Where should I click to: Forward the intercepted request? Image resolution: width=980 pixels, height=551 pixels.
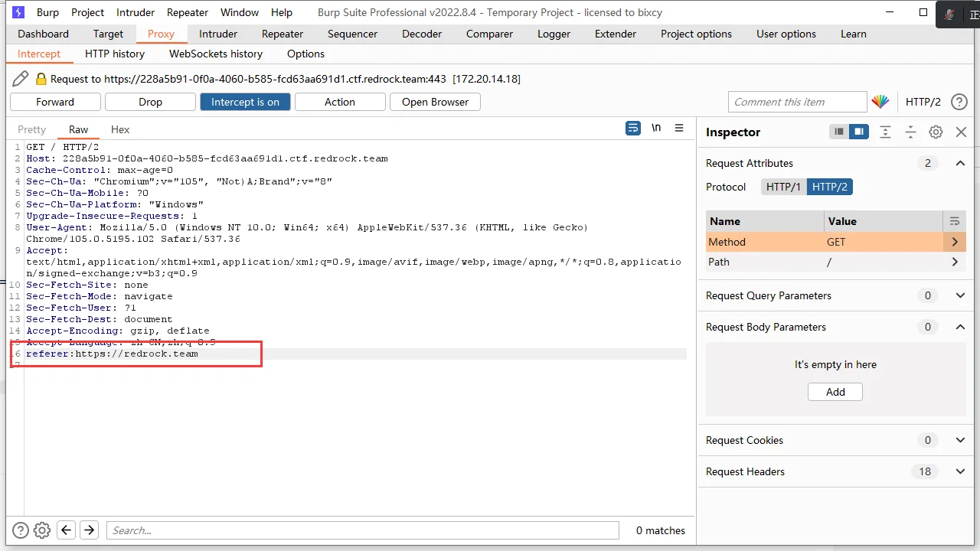[x=55, y=102]
